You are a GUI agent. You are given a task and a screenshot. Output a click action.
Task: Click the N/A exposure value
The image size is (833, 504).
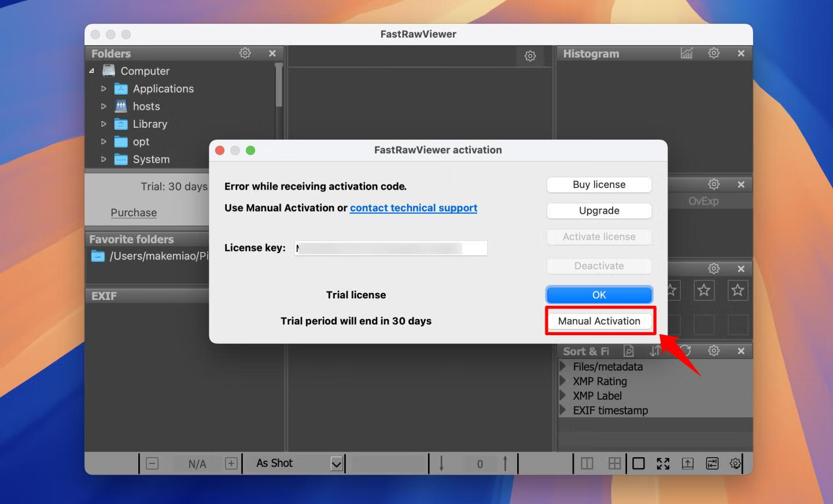tap(197, 464)
